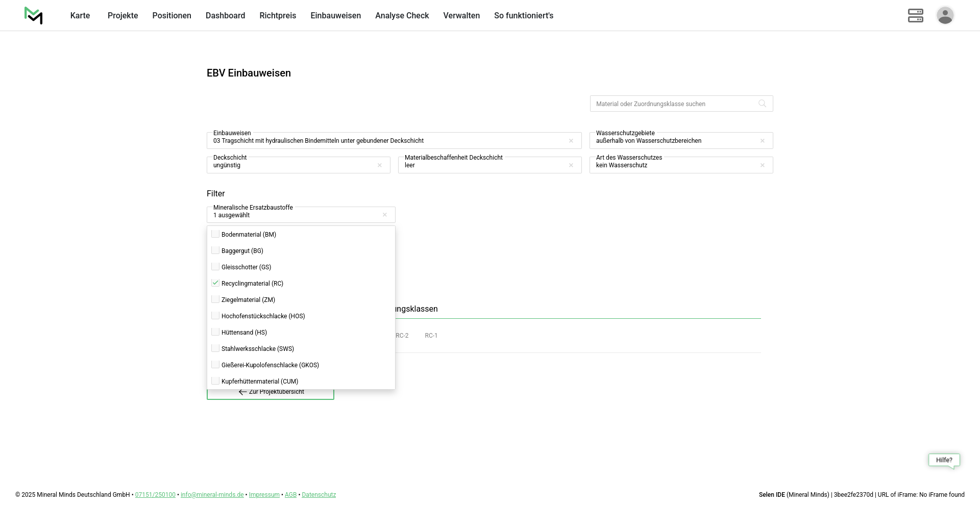Open the Analyse Check menu

pos(402,16)
